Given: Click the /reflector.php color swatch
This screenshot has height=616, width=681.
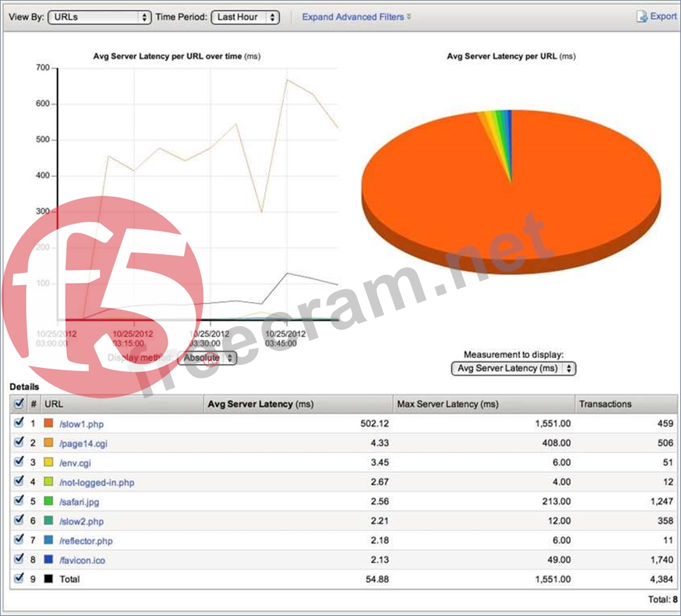Looking at the screenshot, I should (49, 540).
